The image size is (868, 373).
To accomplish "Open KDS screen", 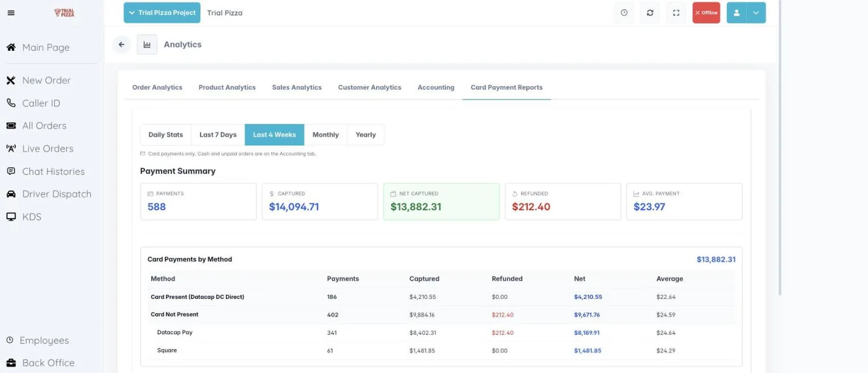I will pos(32,217).
